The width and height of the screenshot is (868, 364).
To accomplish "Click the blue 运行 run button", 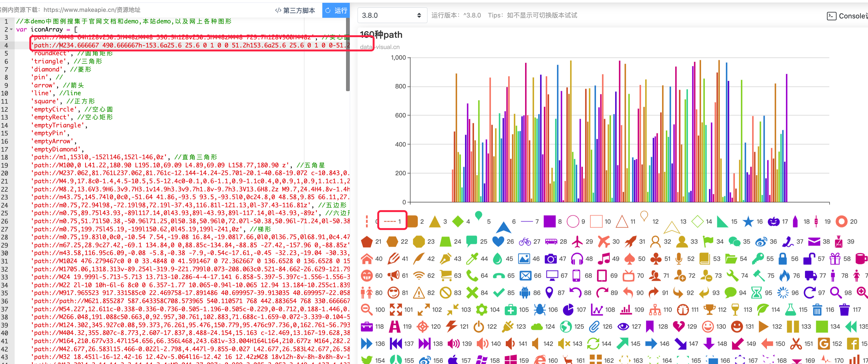I will pyautogui.click(x=336, y=10).
